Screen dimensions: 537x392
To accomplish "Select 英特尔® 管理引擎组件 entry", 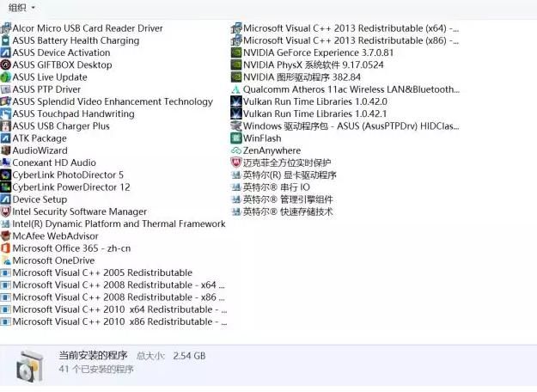I will [x=283, y=199].
